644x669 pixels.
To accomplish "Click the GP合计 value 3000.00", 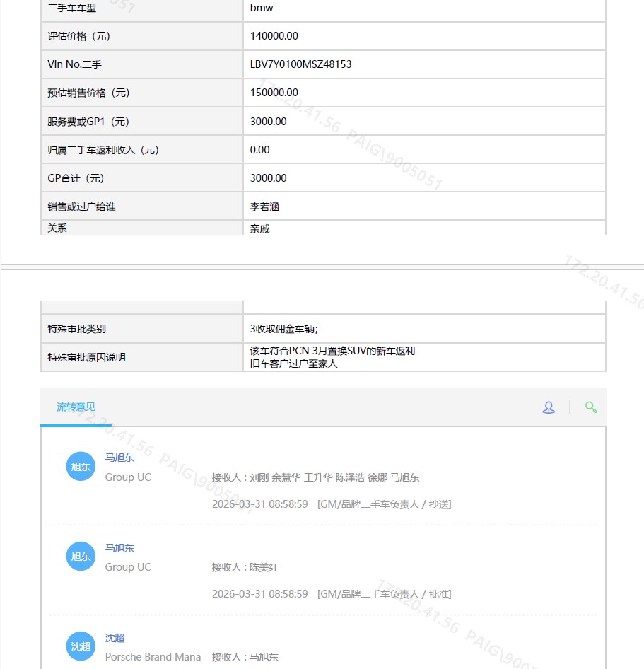I will pos(269,178).
